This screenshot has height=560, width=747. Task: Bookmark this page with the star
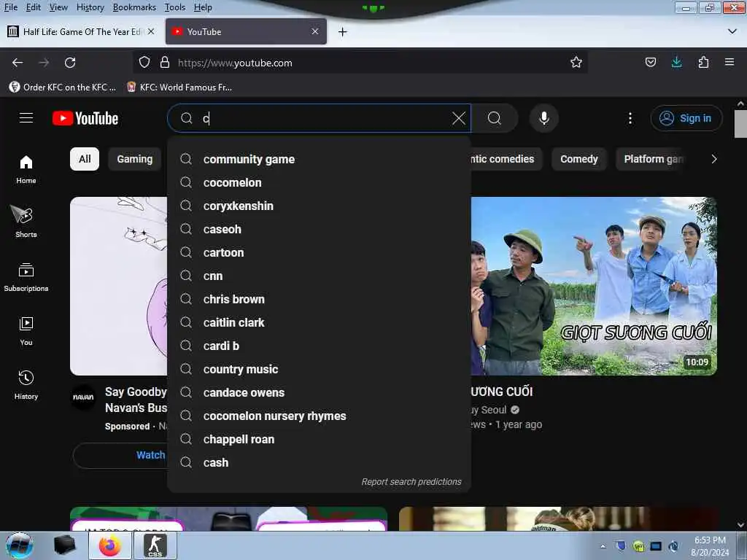click(x=576, y=63)
